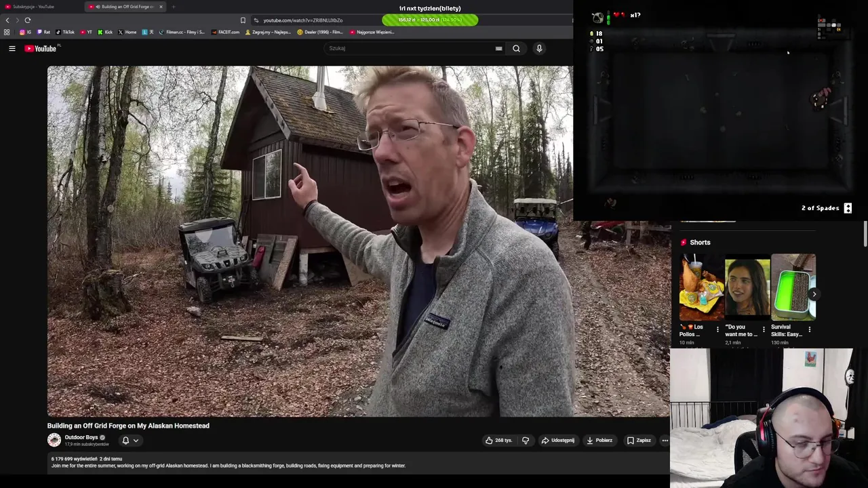Open the Shorts section icon
The height and width of the screenshot is (488, 868).
(x=684, y=242)
